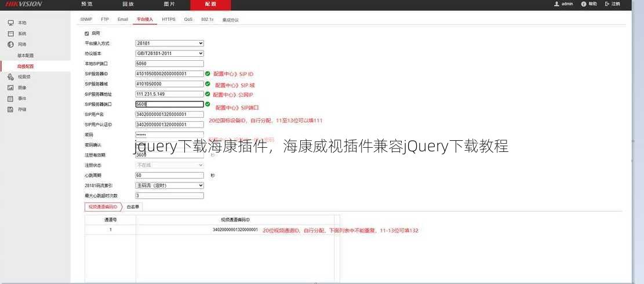
Task: Focus the SIP用户名 input field
Action: (x=170, y=115)
